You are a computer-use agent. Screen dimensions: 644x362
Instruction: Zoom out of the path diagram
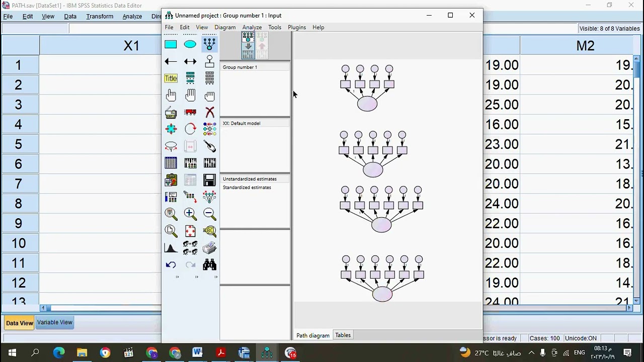click(x=209, y=214)
